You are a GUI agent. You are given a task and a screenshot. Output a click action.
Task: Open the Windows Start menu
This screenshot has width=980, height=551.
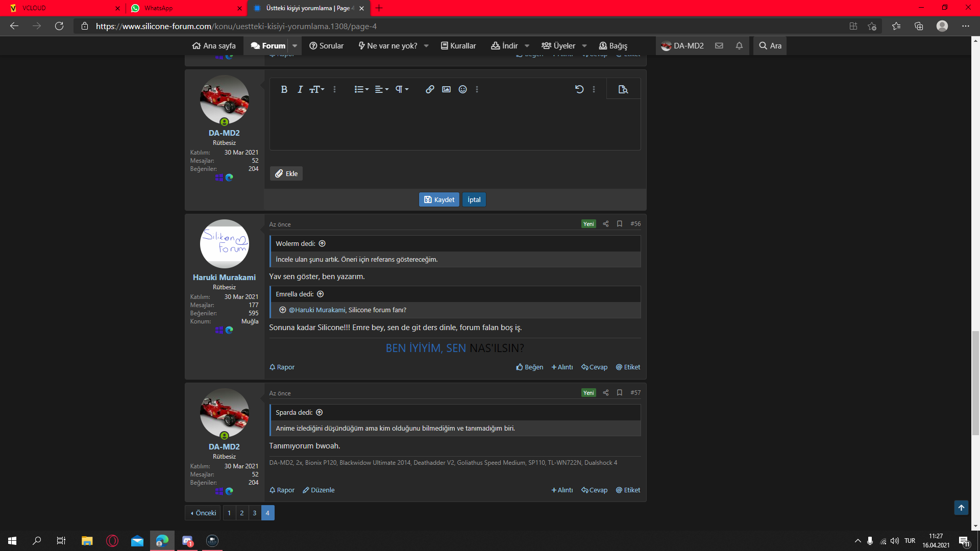pyautogui.click(x=12, y=541)
